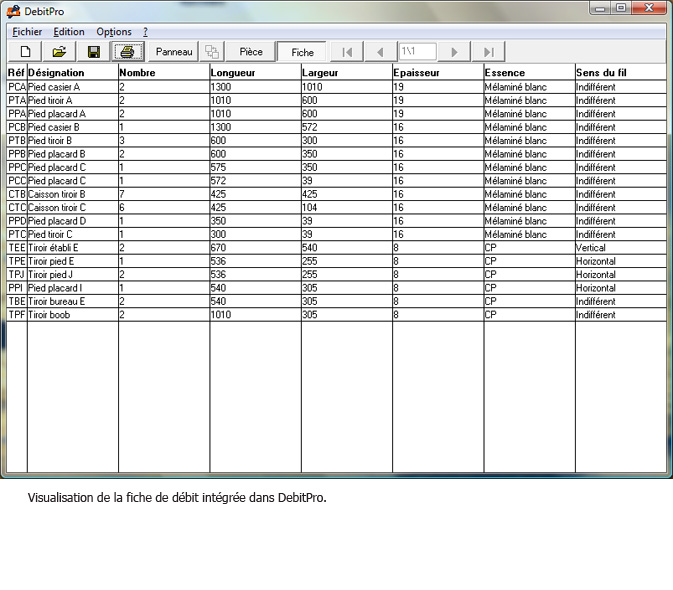This screenshot has width=673, height=590.
Task: Select the Pied placard B cell
Action: pyautogui.click(x=73, y=154)
